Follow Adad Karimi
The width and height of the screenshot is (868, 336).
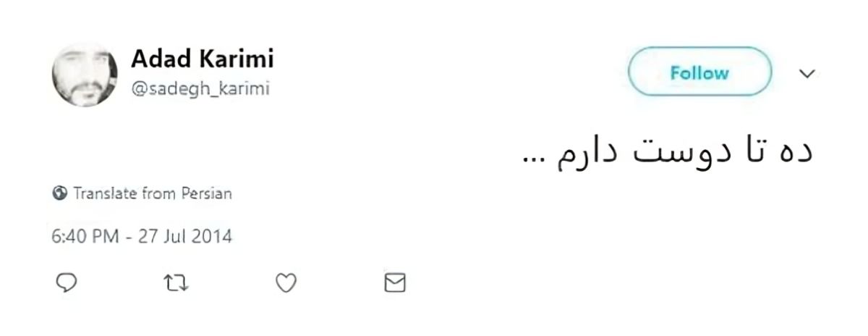click(x=699, y=72)
